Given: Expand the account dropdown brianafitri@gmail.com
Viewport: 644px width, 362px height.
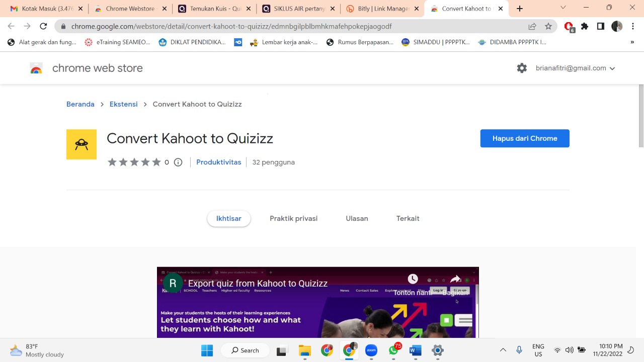Looking at the screenshot, I should pyautogui.click(x=576, y=68).
